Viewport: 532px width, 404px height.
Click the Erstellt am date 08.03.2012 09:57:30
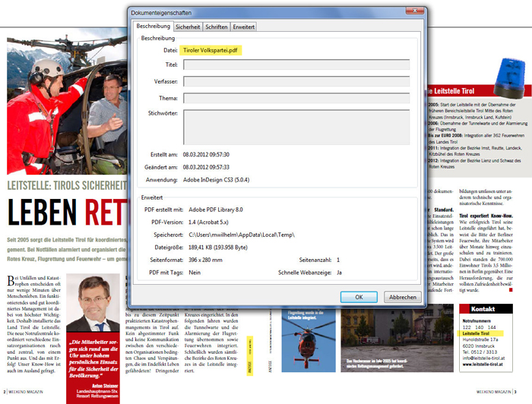coord(206,155)
